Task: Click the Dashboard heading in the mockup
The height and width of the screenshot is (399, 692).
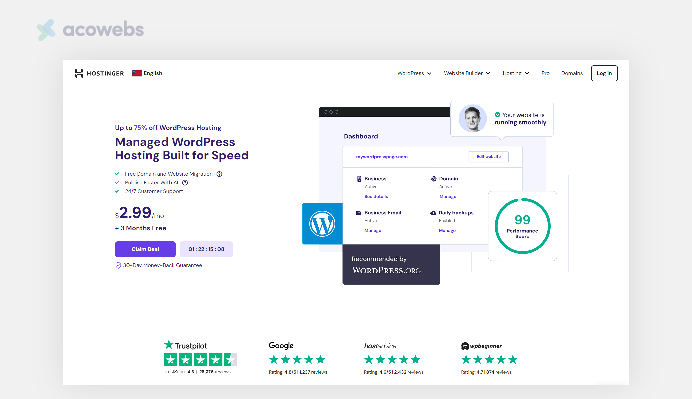Action: (x=361, y=136)
